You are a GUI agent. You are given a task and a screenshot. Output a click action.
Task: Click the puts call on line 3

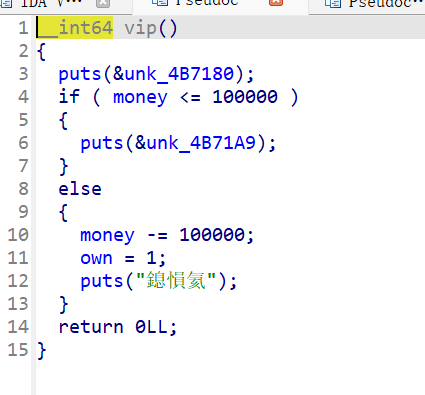point(80,74)
